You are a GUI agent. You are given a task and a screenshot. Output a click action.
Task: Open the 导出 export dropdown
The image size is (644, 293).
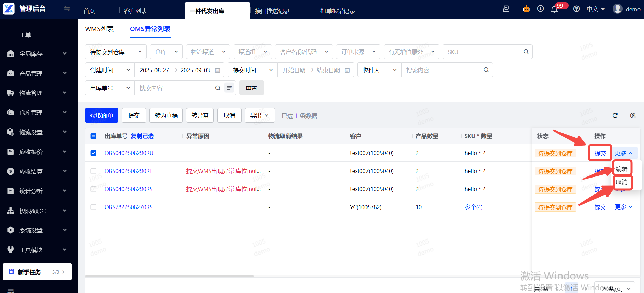click(259, 115)
